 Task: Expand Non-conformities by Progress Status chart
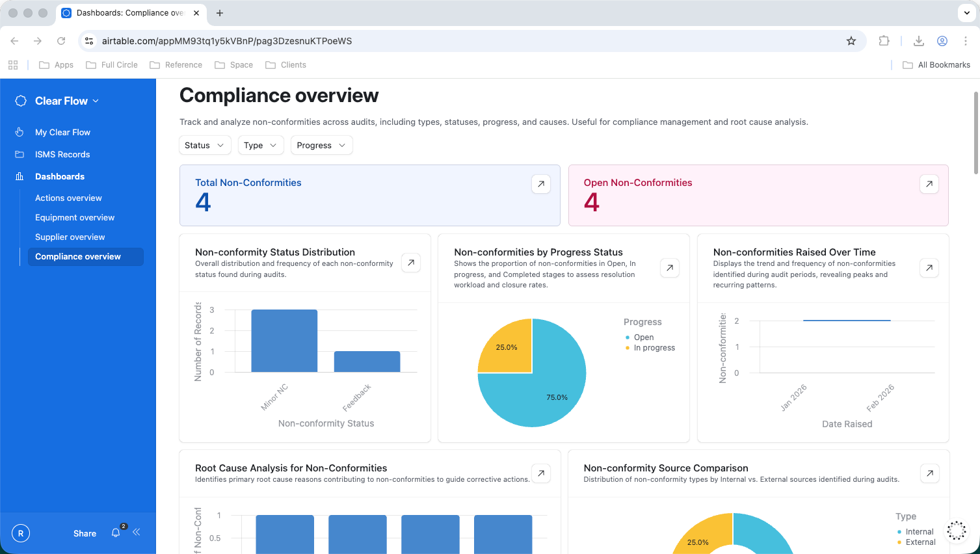[x=670, y=268]
